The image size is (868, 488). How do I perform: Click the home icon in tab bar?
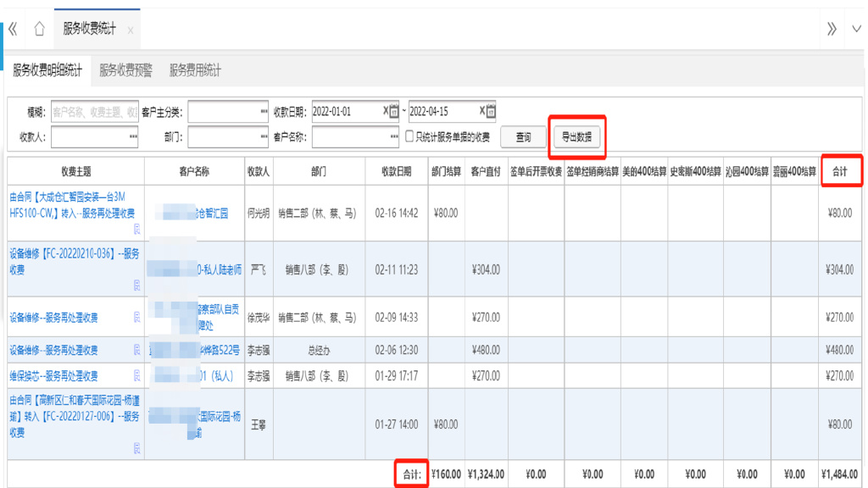click(x=39, y=29)
